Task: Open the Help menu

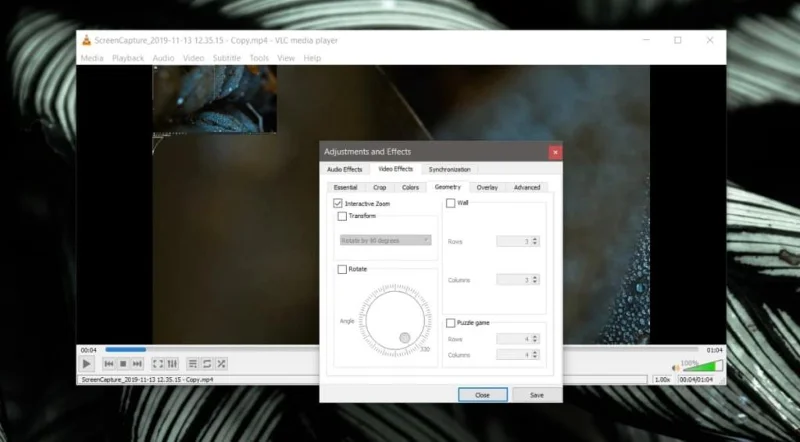Action: (312, 58)
